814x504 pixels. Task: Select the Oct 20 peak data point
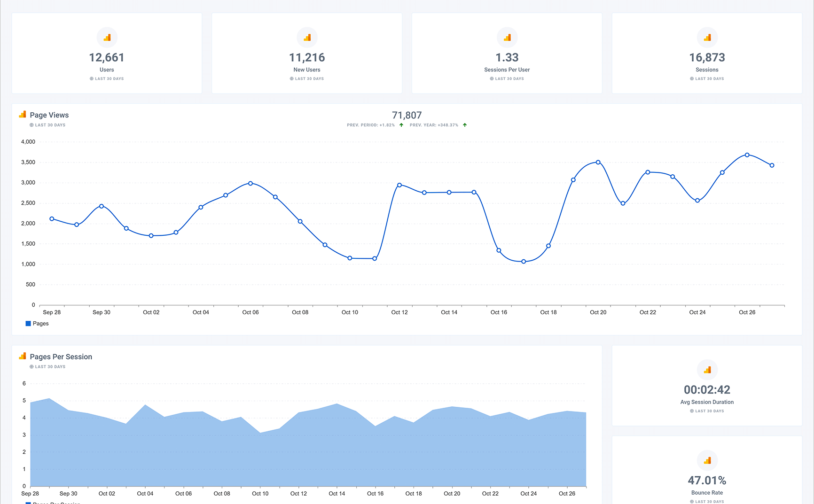598,162
